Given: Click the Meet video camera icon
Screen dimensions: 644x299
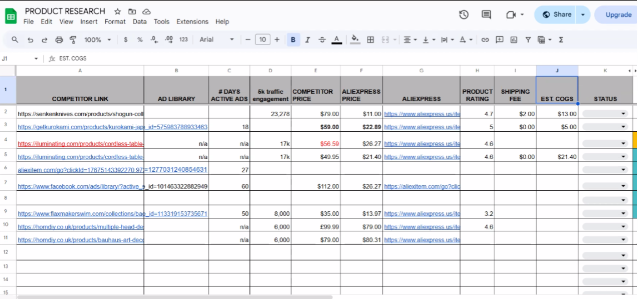Looking at the screenshot, I should (511, 15).
